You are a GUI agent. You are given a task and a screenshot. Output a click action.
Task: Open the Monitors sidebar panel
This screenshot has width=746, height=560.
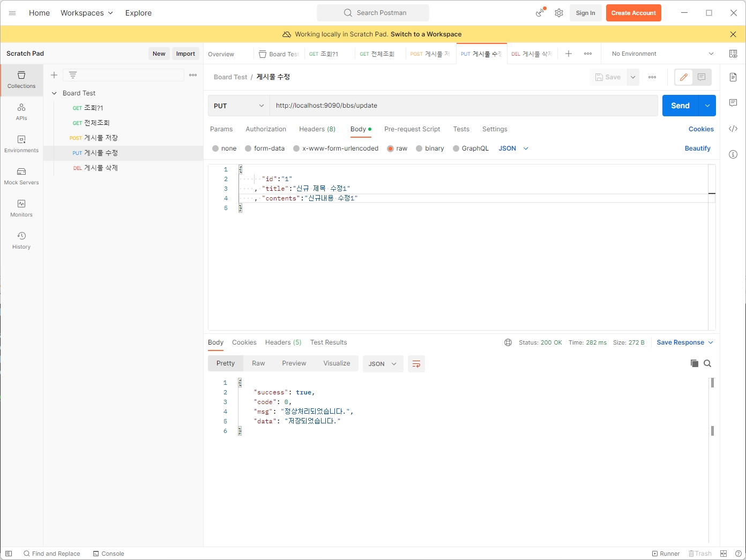(21, 208)
